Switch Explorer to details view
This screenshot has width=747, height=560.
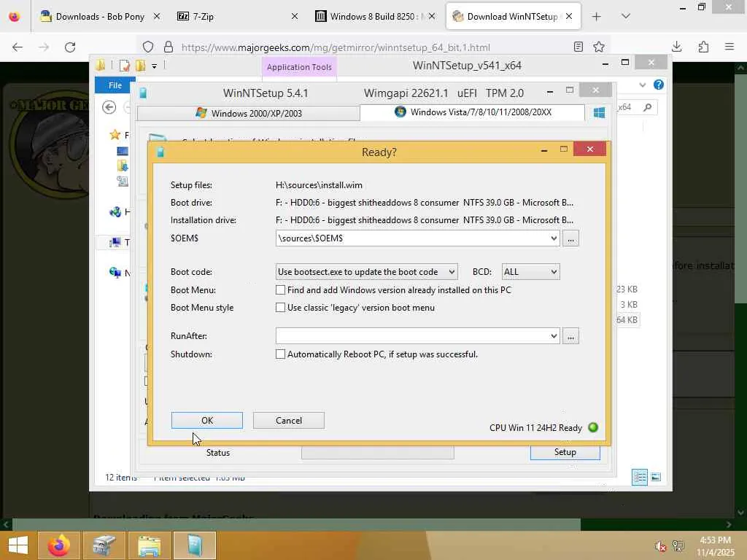tap(639, 477)
